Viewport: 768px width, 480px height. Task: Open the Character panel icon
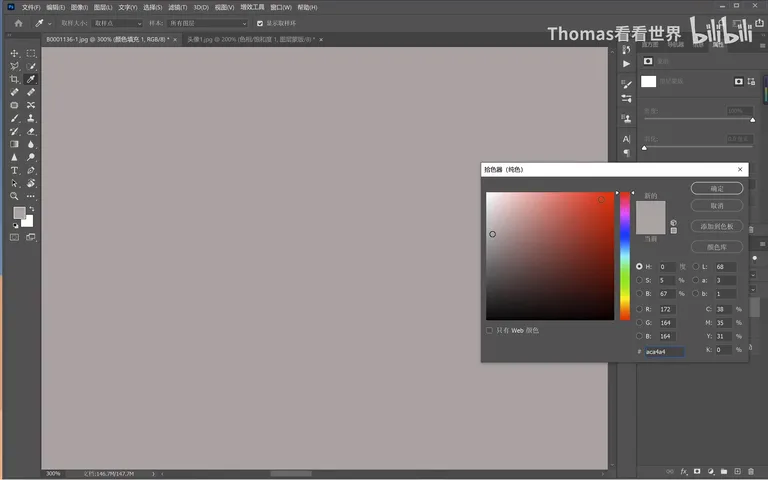[626, 139]
